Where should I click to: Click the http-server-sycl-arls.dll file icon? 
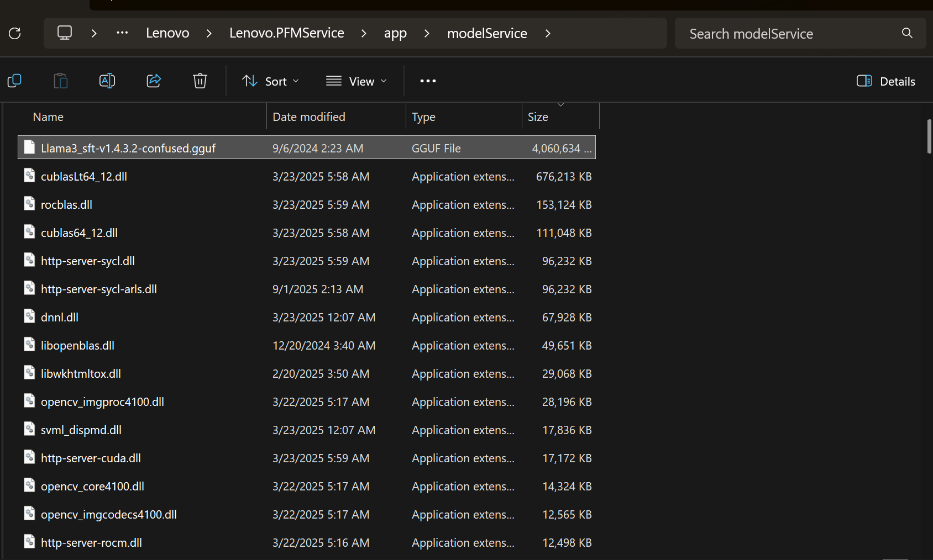click(x=29, y=288)
